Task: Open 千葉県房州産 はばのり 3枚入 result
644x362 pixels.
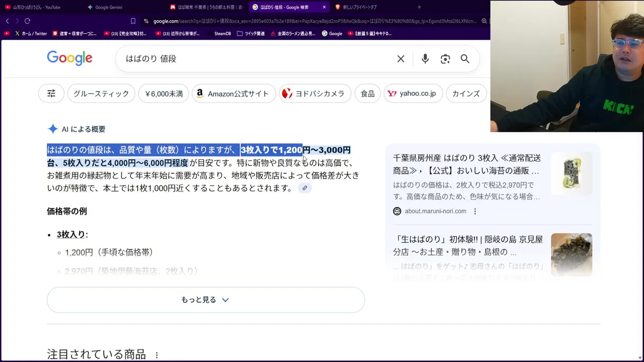Action: (x=467, y=164)
